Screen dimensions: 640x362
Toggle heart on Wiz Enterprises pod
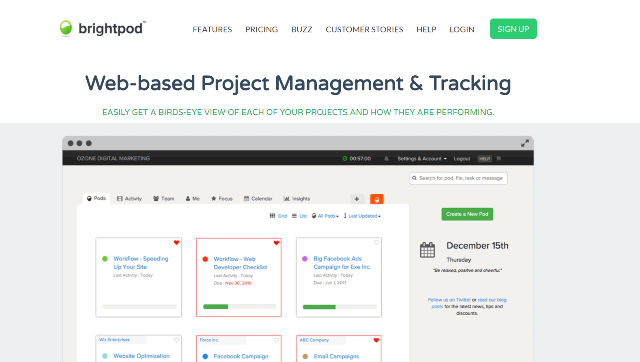click(176, 340)
